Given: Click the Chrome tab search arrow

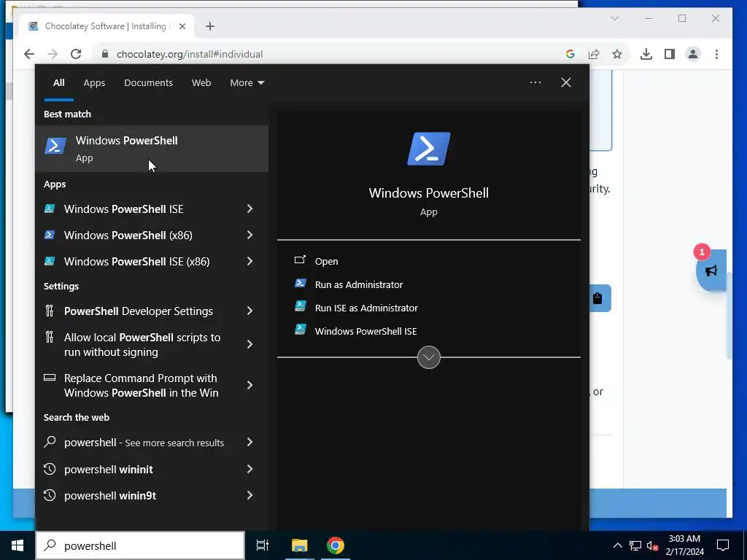Looking at the screenshot, I should (614, 18).
